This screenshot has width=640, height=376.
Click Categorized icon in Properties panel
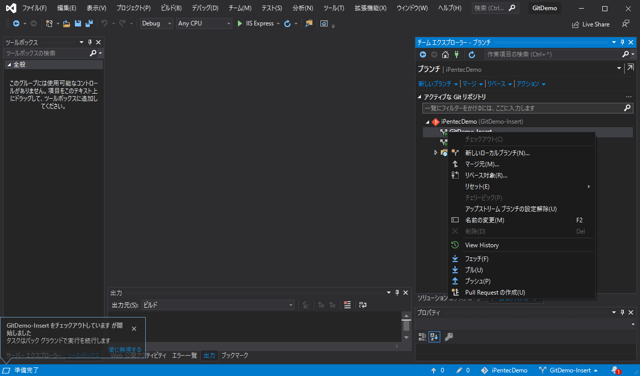pyautogui.click(x=422, y=337)
